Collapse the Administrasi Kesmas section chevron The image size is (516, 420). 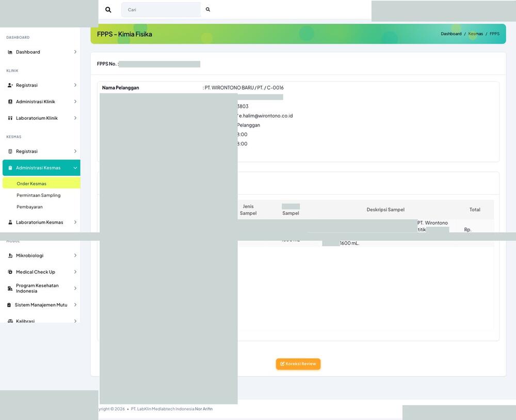click(x=75, y=168)
